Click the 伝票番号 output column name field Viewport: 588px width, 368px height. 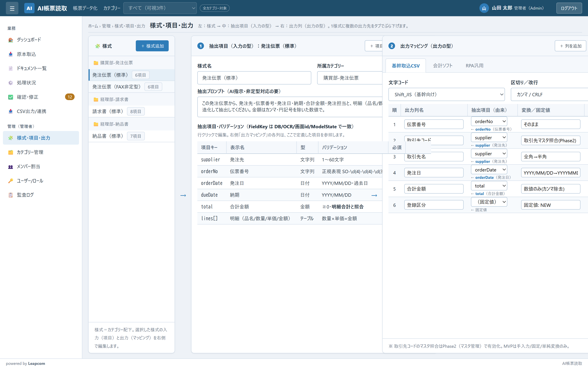coord(434,124)
